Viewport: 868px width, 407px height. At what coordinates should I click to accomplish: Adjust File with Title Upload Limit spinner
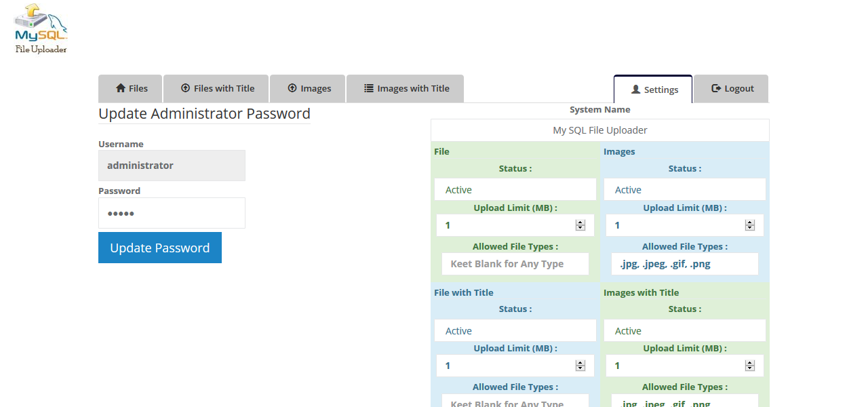tap(580, 366)
